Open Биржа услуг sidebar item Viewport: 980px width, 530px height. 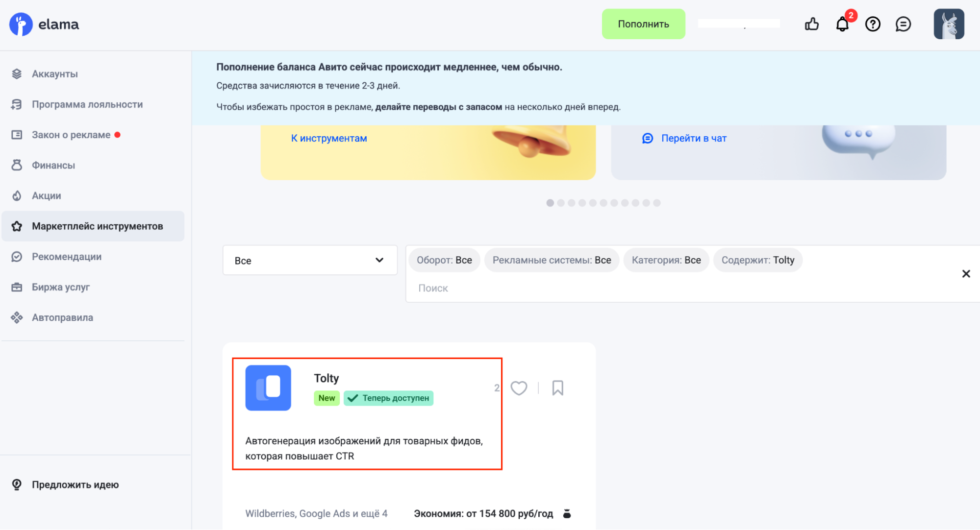[x=60, y=287]
